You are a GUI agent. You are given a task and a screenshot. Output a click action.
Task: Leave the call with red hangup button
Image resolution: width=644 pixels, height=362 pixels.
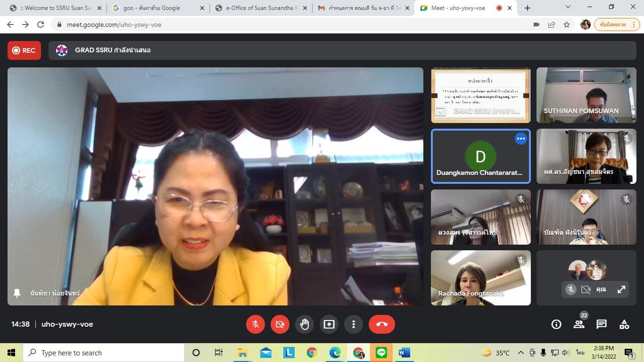click(382, 324)
